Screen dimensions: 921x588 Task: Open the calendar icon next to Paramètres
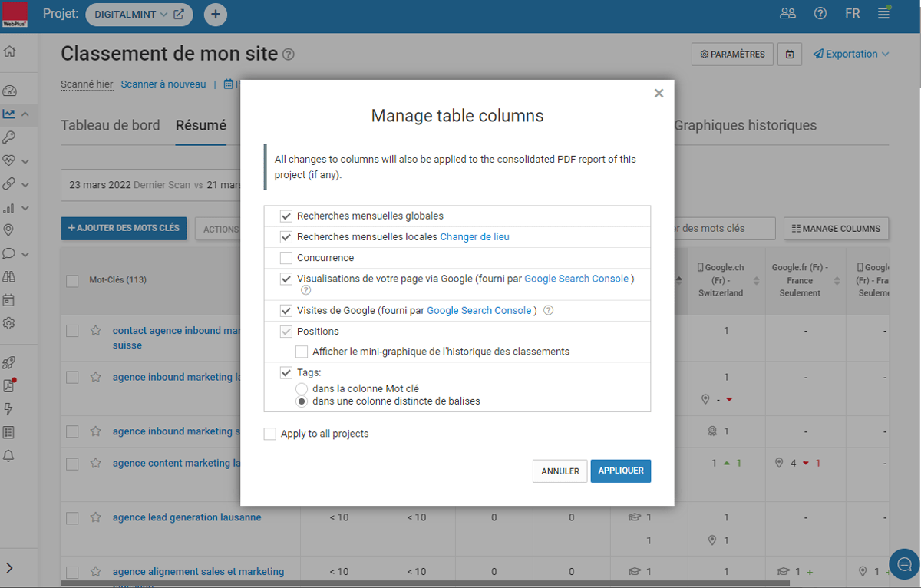point(790,55)
